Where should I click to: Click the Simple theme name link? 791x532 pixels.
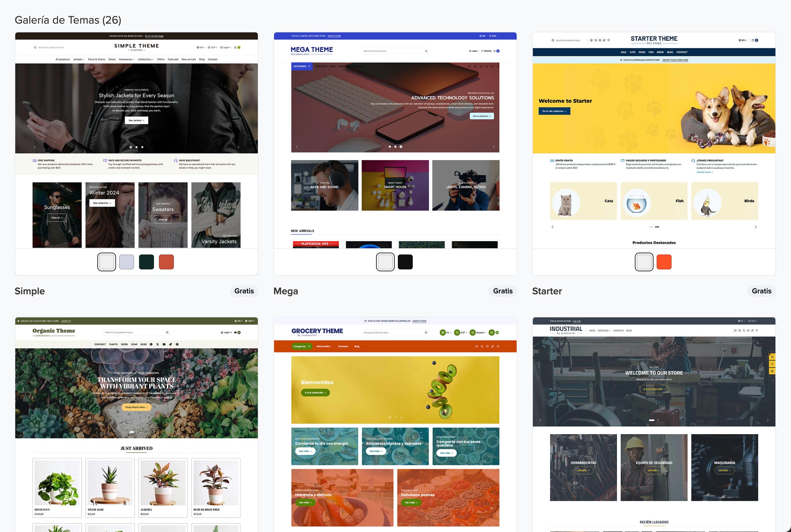30,291
